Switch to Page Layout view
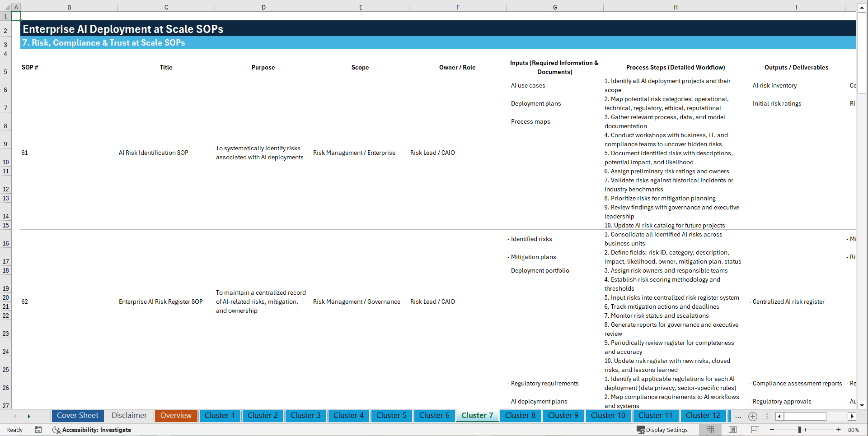 point(732,430)
